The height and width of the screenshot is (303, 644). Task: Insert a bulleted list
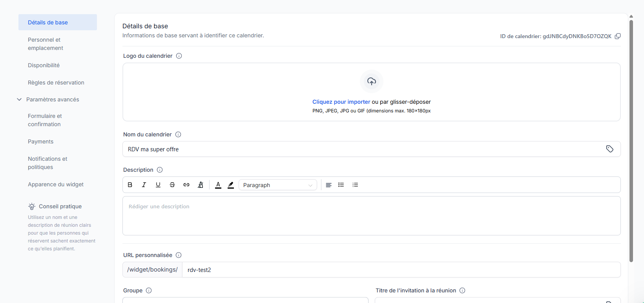(341, 185)
